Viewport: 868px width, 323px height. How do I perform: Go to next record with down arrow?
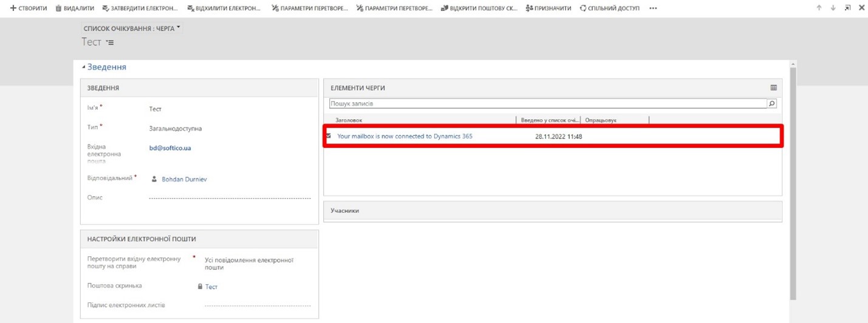[833, 8]
